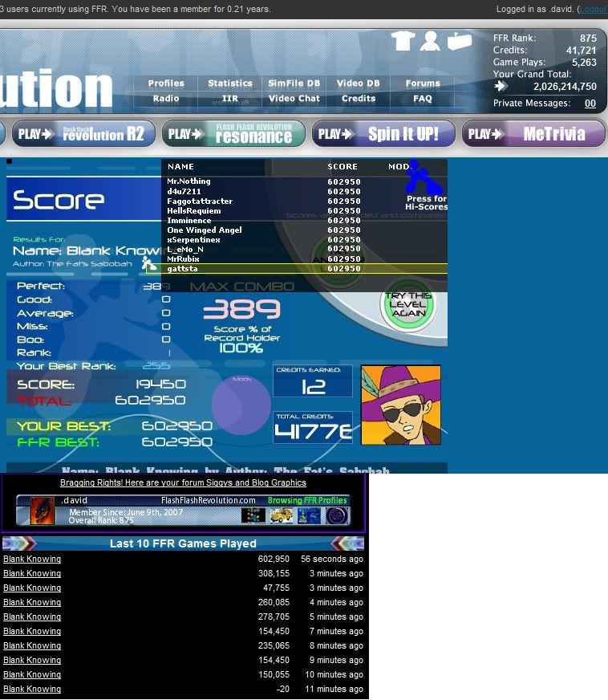Open the most recent Blank Knowing game
This screenshot has width=608, height=700.
click(x=32, y=560)
